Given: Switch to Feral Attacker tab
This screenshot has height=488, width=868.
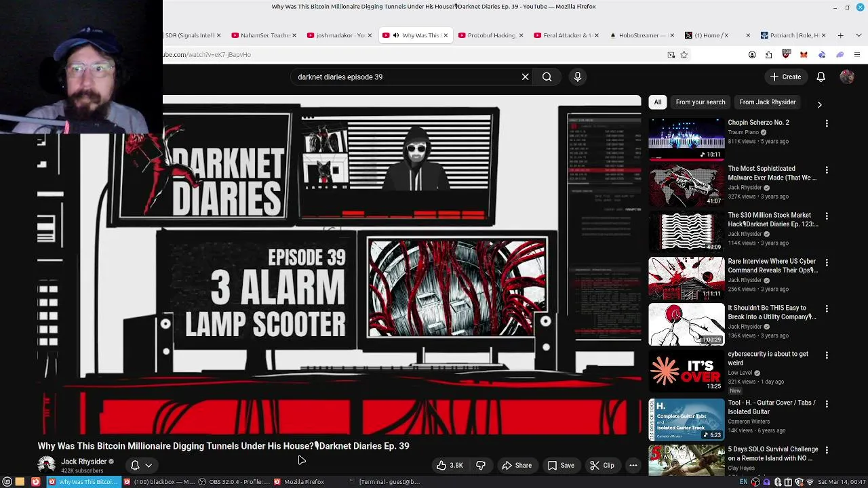Looking at the screenshot, I should click(563, 35).
